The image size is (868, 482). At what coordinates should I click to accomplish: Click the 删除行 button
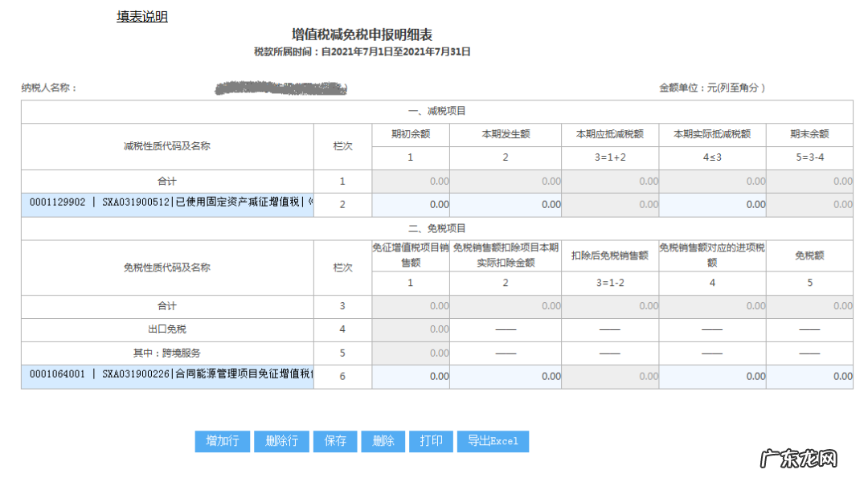click(x=281, y=441)
